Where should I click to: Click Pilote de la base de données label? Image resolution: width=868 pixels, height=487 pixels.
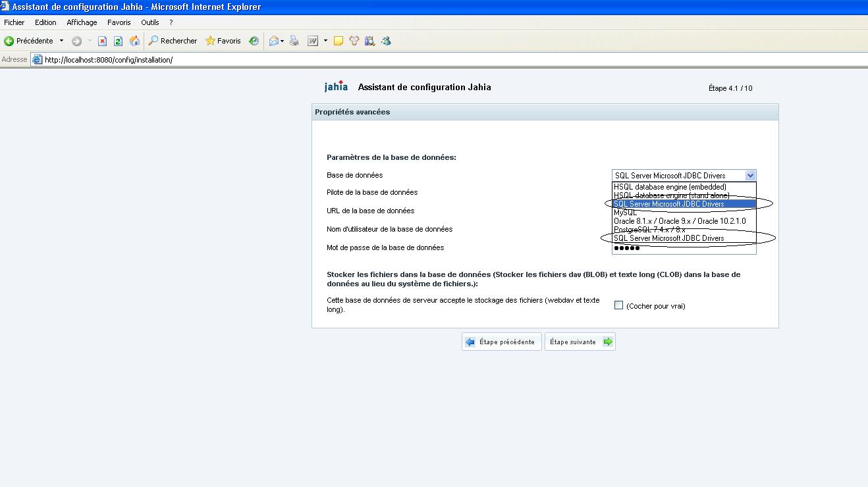pos(372,192)
